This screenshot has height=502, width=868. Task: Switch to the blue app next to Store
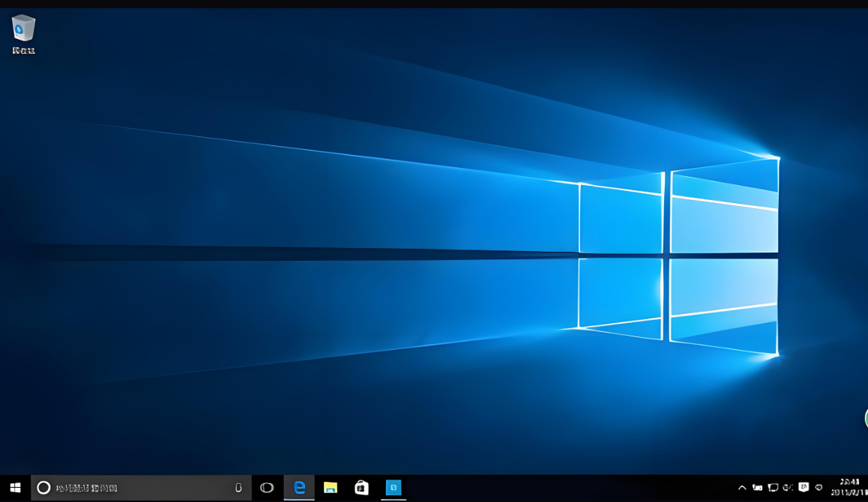click(394, 488)
